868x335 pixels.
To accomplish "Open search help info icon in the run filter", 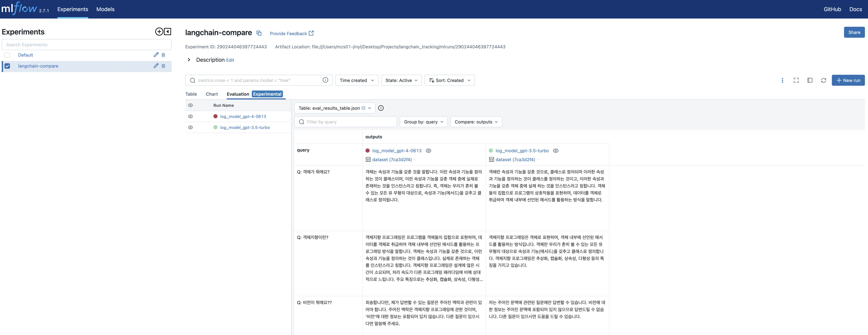I will coord(325,80).
